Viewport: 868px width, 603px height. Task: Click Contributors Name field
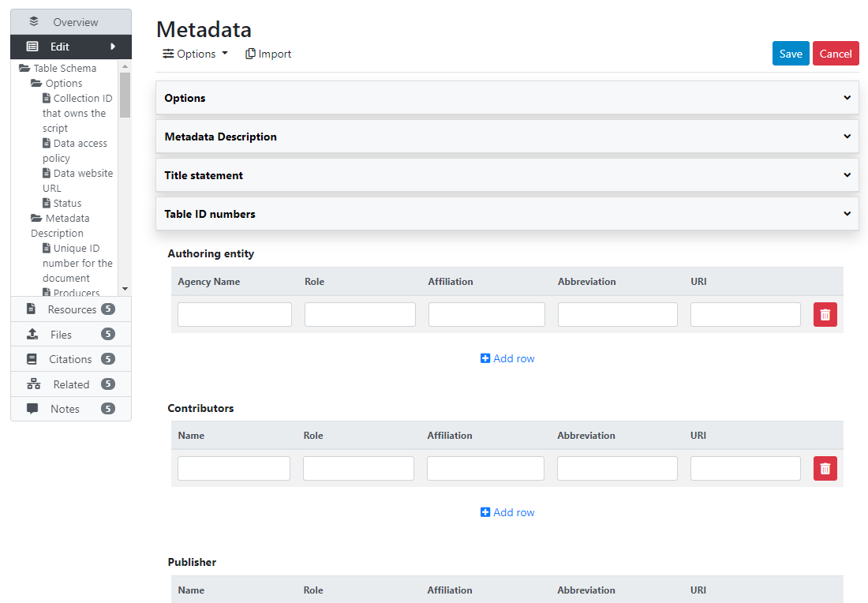[x=234, y=469]
